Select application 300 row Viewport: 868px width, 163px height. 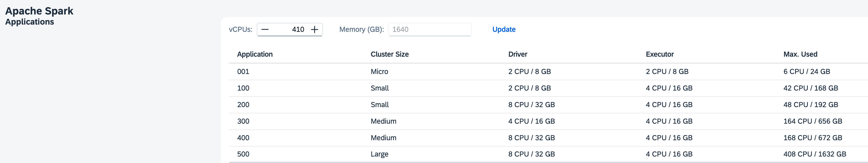(548, 121)
